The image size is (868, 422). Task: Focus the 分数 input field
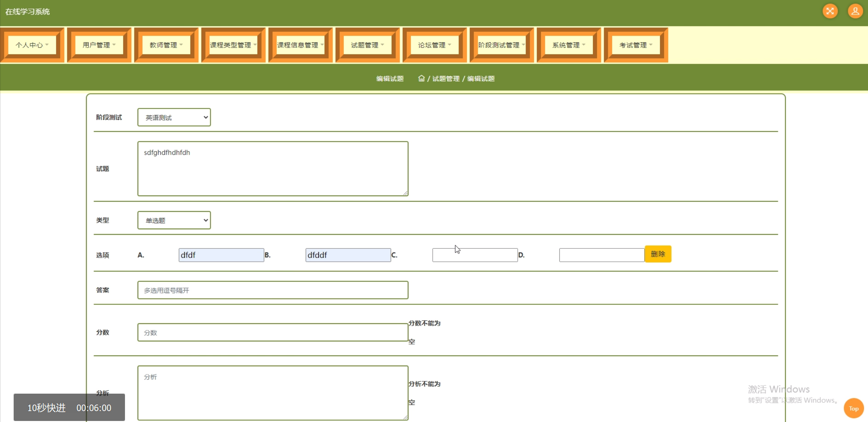click(x=272, y=332)
